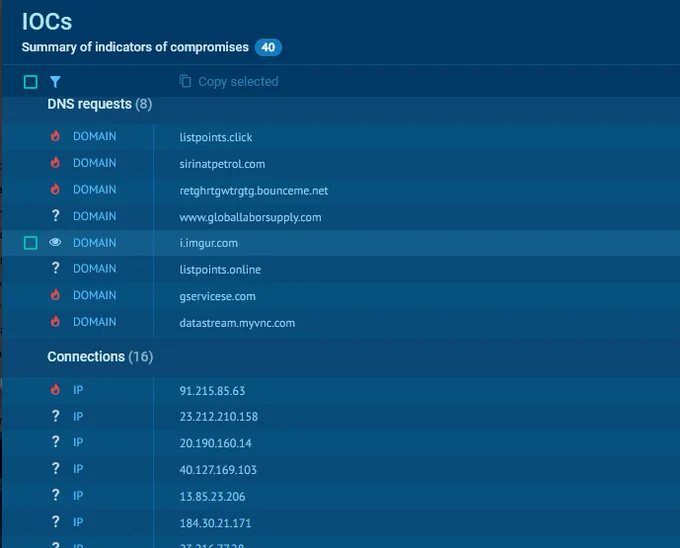Click the question mark icon beside 13.85.23.206
680x548 pixels.
click(x=55, y=495)
